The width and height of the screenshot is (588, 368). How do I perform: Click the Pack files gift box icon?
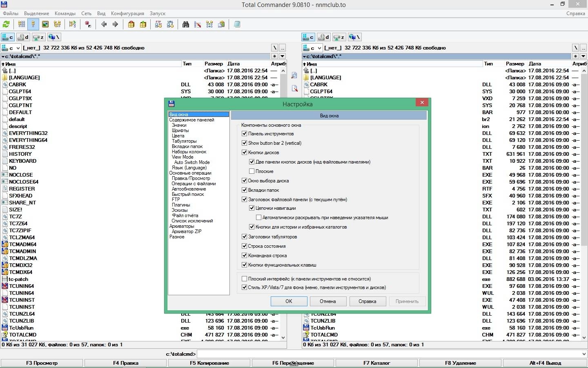point(131,25)
